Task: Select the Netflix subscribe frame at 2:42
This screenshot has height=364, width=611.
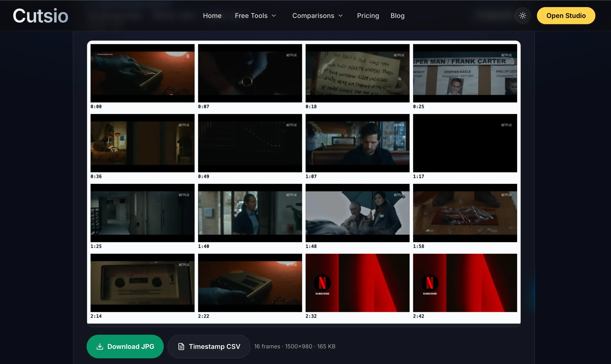Action: click(x=465, y=283)
